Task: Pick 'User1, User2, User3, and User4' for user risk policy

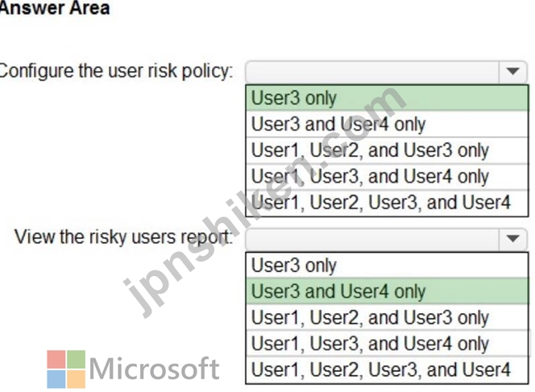Action: click(387, 203)
